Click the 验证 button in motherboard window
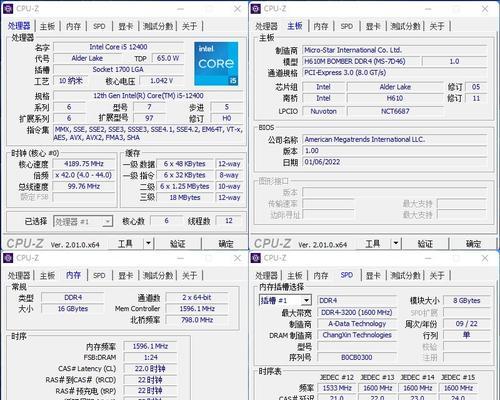 pyautogui.click(x=425, y=244)
